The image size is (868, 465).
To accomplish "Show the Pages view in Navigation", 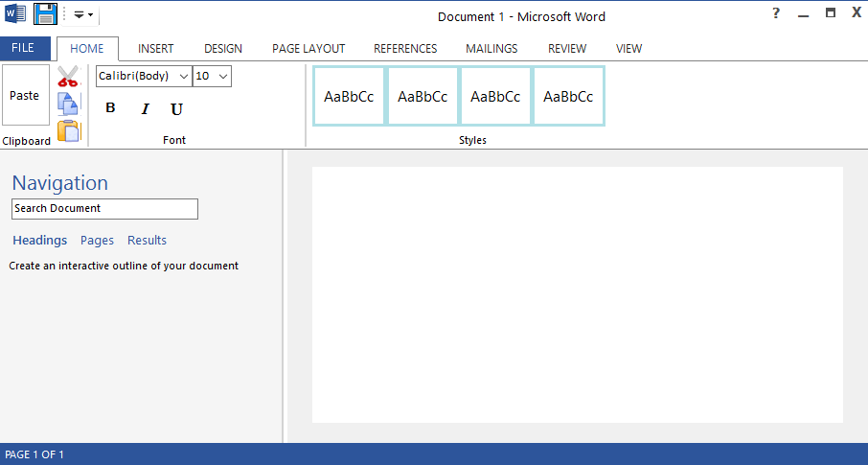I will [97, 241].
